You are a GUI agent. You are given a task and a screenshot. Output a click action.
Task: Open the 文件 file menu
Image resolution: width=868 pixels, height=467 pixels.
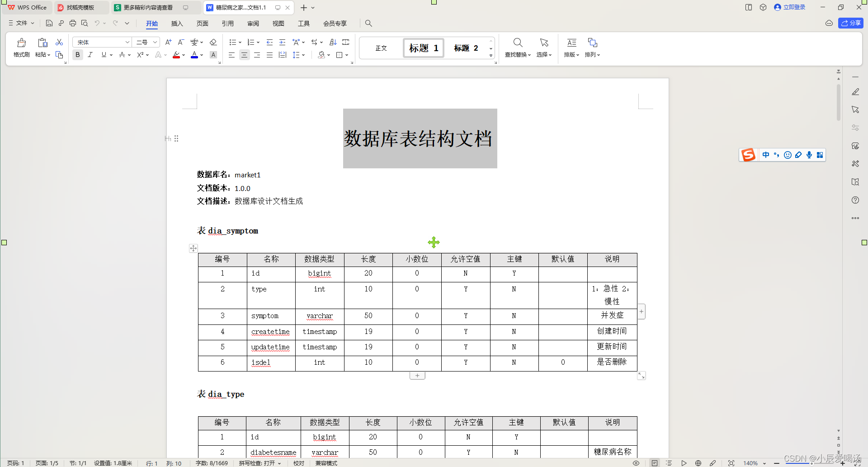click(x=21, y=23)
